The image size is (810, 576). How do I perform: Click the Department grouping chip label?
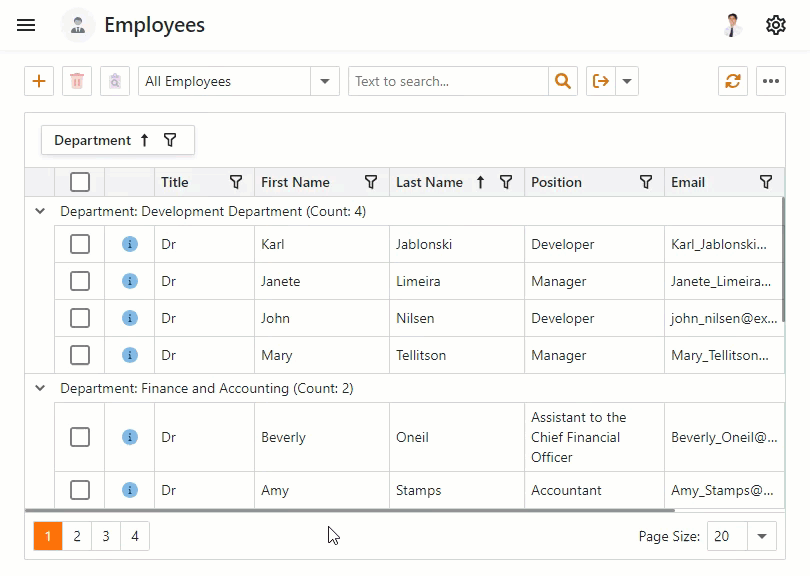pos(92,140)
